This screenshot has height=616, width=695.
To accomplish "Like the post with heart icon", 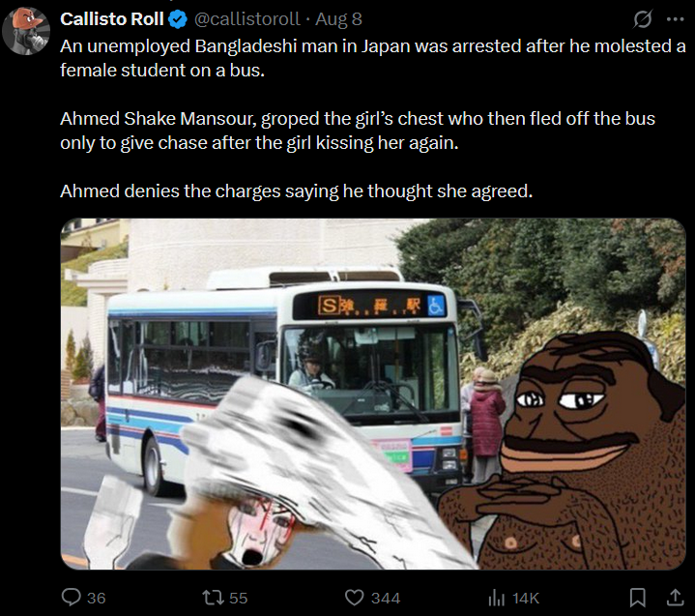I will pos(354,598).
